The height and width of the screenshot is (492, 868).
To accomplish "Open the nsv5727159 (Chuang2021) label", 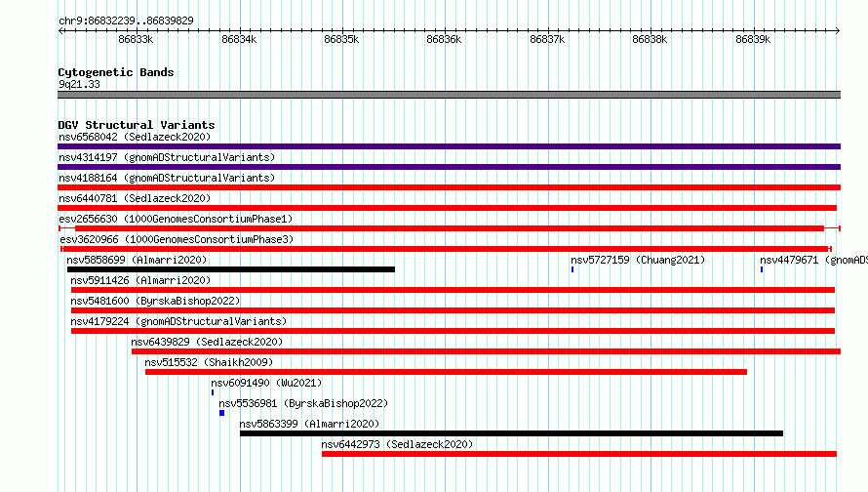I will pos(638,260).
